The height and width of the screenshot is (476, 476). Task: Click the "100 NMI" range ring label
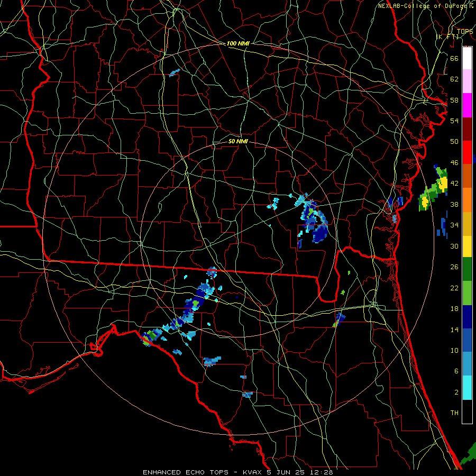coord(238,43)
